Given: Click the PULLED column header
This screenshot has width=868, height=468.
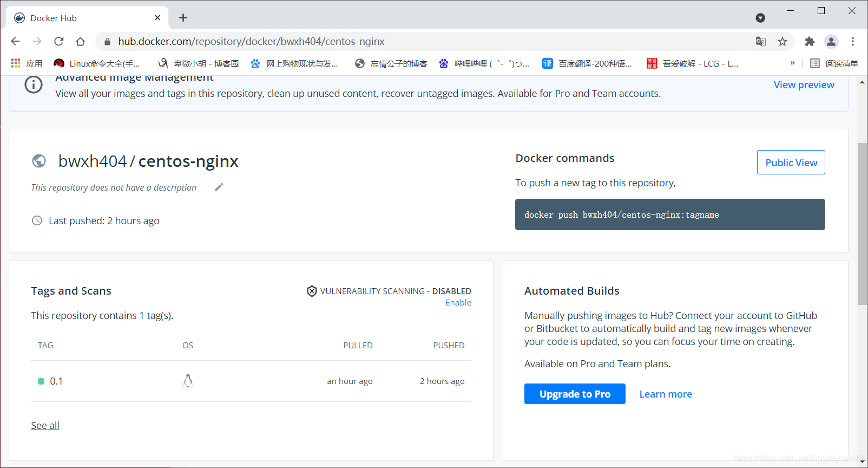Looking at the screenshot, I should [x=358, y=346].
